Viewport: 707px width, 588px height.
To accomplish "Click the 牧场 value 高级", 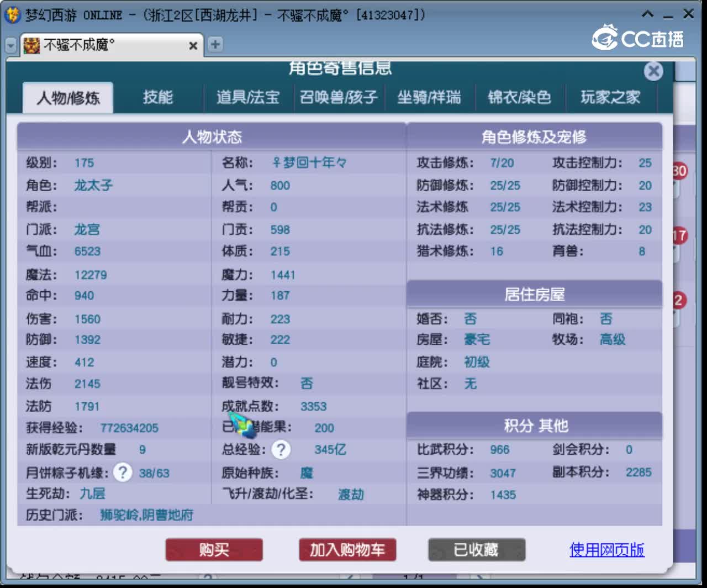I will [613, 339].
